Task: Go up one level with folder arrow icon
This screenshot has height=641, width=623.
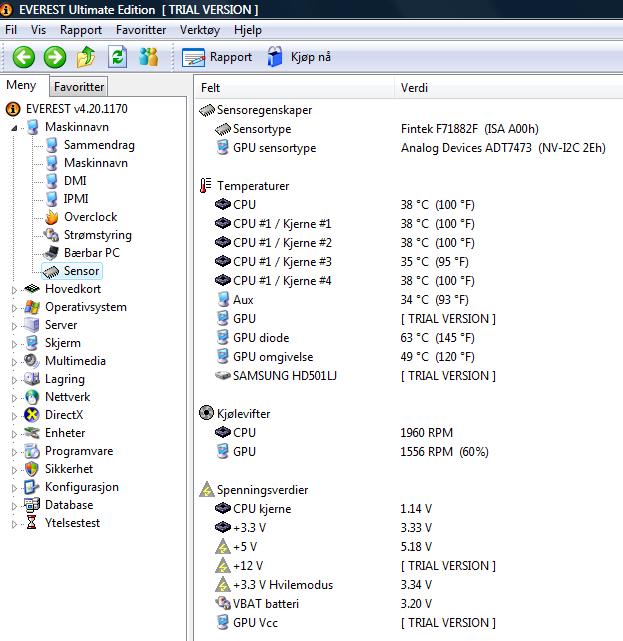Action: click(x=86, y=57)
